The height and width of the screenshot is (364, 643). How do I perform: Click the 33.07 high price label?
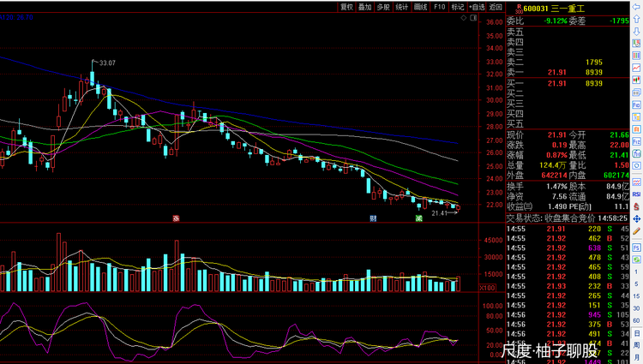tap(107, 63)
